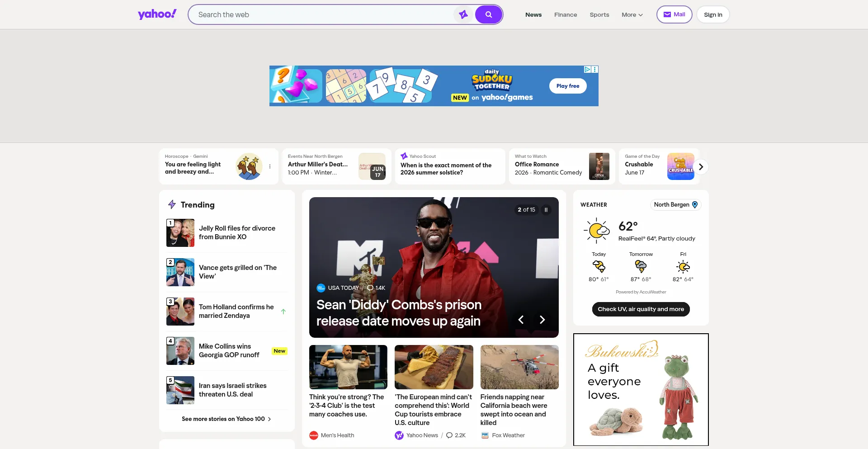Advance to next carousel story
The image size is (868, 449).
pyautogui.click(x=542, y=320)
